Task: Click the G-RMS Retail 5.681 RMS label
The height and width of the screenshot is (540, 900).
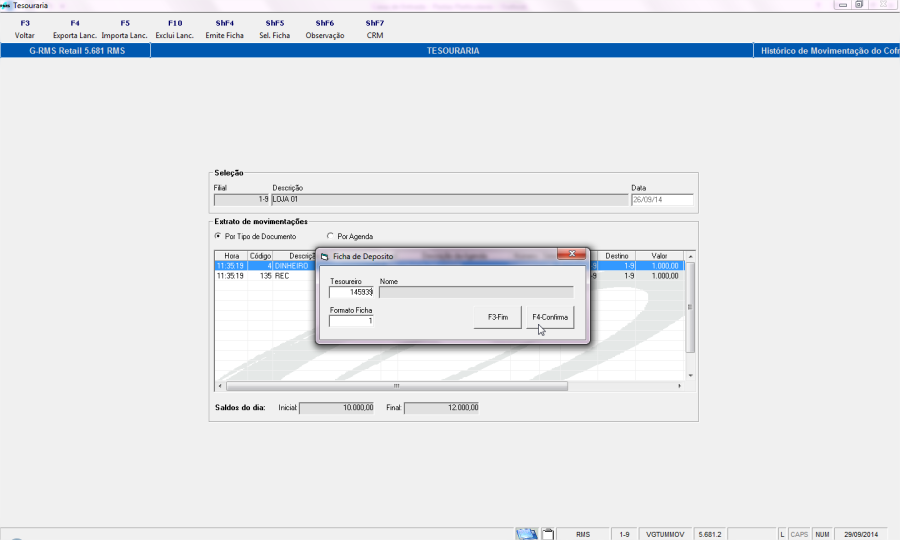Action: [x=77, y=50]
